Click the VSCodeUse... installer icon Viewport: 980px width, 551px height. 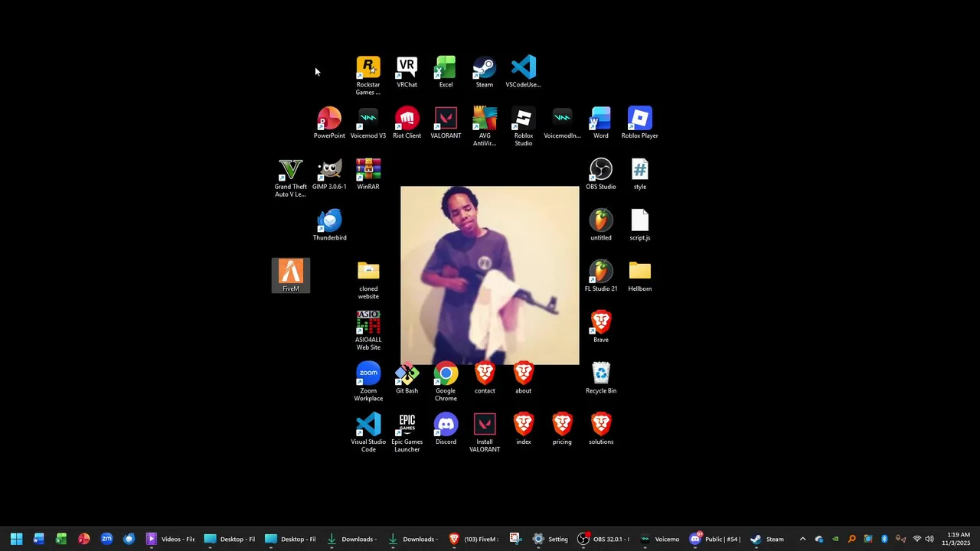(524, 72)
